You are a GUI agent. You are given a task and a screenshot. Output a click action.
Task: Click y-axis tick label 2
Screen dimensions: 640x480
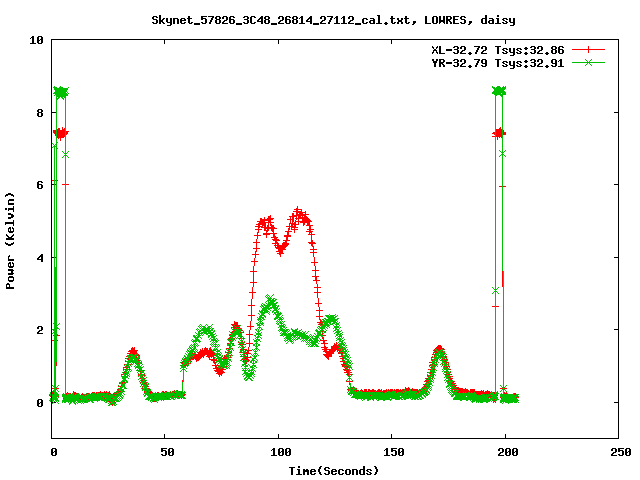pyautogui.click(x=40, y=330)
